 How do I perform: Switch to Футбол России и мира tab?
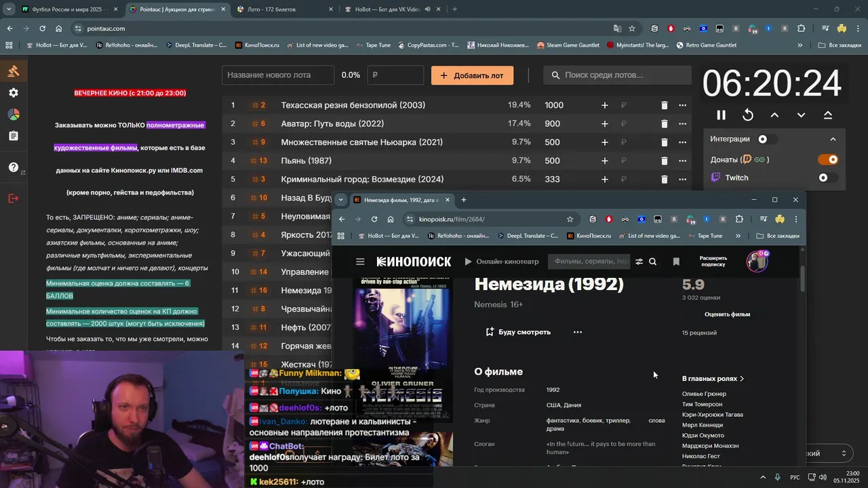[68, 9]
